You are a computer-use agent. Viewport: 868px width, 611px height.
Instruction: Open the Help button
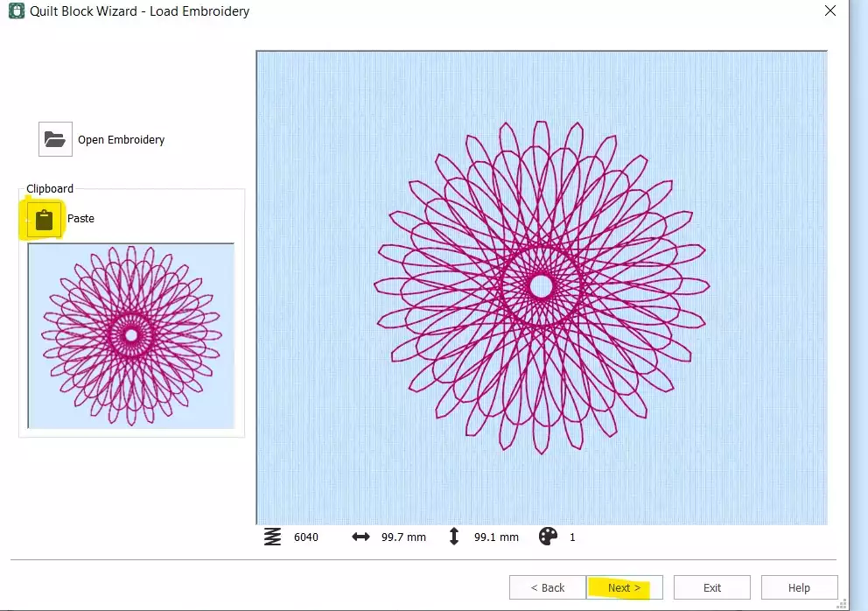pyautogui.click(x=799, y=587)
